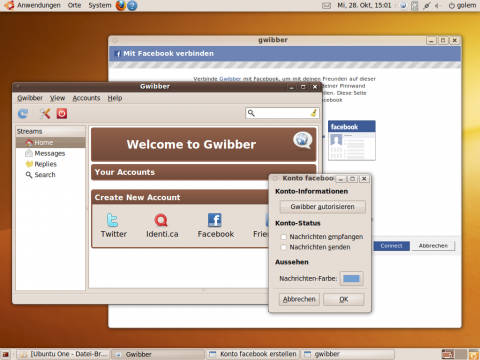Click the Konto-Status heading
Viewport: 480px width, 360px height.
[298, 223]
